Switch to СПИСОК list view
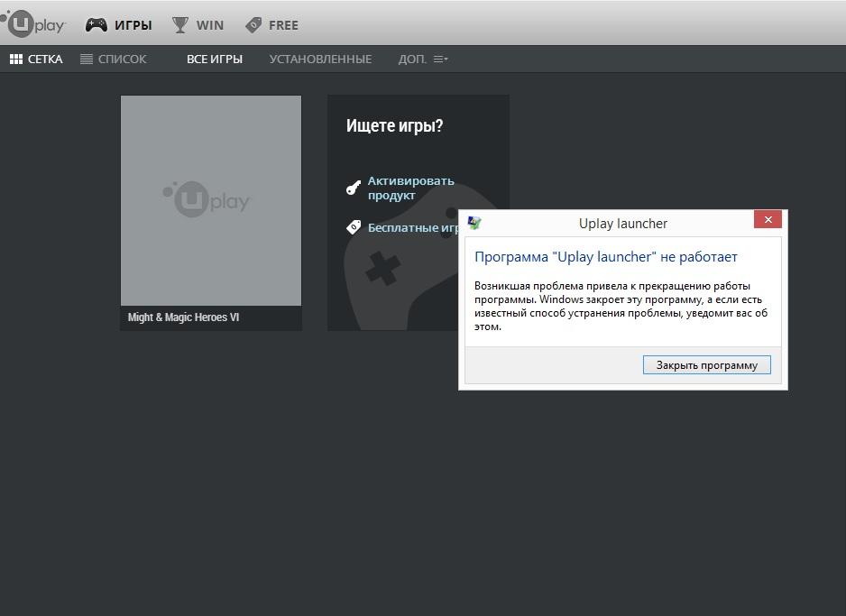The image size is (846, 616). point(114,60)
